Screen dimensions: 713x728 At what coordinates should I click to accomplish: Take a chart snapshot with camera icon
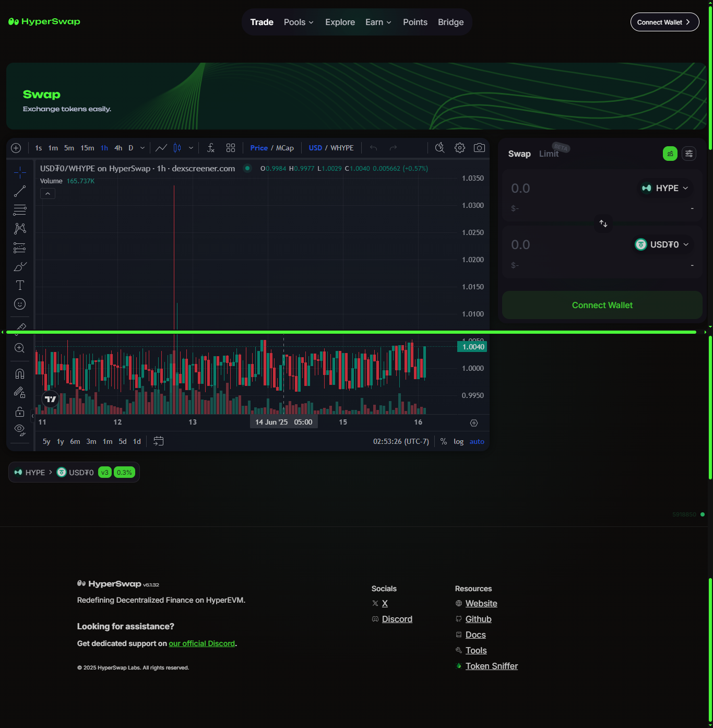479,148
